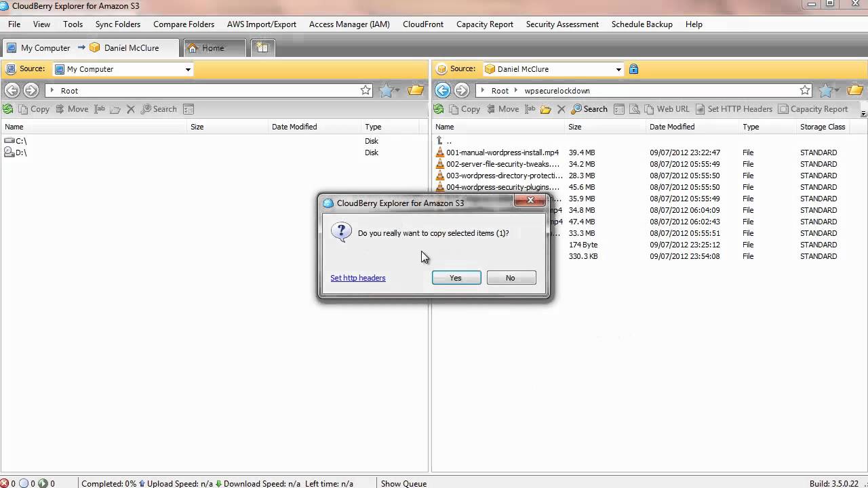
Task: Open the Access Manager (IAM) menu
Action: click(x=349, y=24)
